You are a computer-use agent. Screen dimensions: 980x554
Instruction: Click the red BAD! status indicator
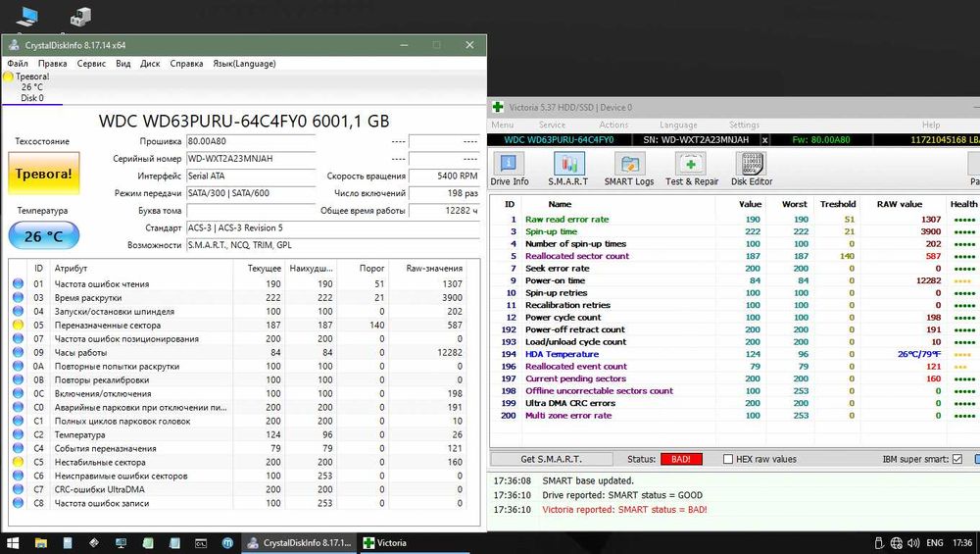(681, 459)
